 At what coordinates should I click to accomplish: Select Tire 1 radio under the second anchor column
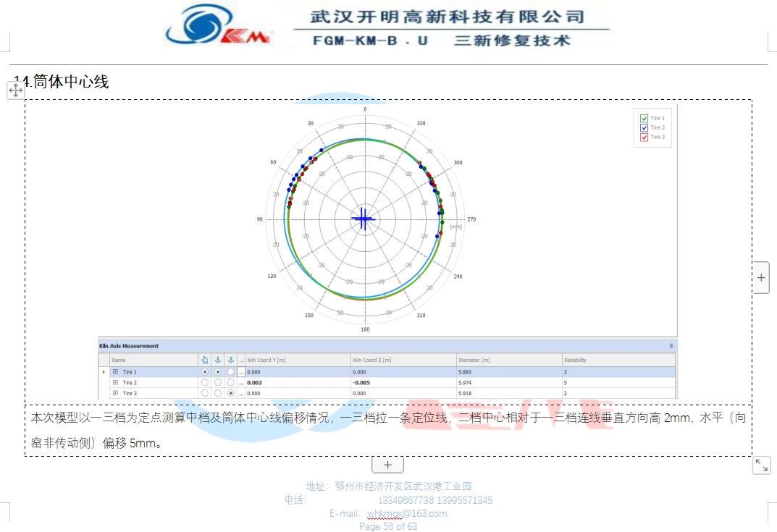pyautogui.click(x=230, y=371)
